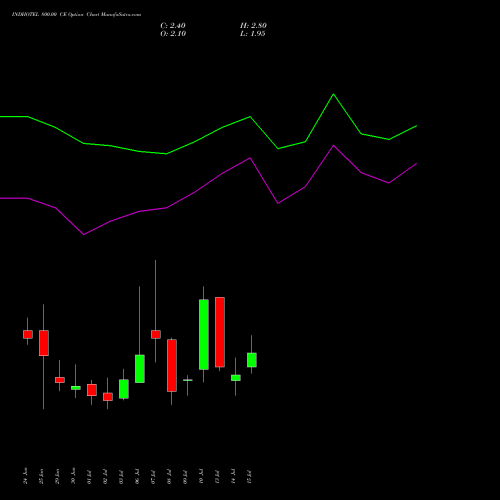Image resolution: width=500 pixels, height=500 pixels.
Task: Select the 30 Jun date label
Action: 74,476
